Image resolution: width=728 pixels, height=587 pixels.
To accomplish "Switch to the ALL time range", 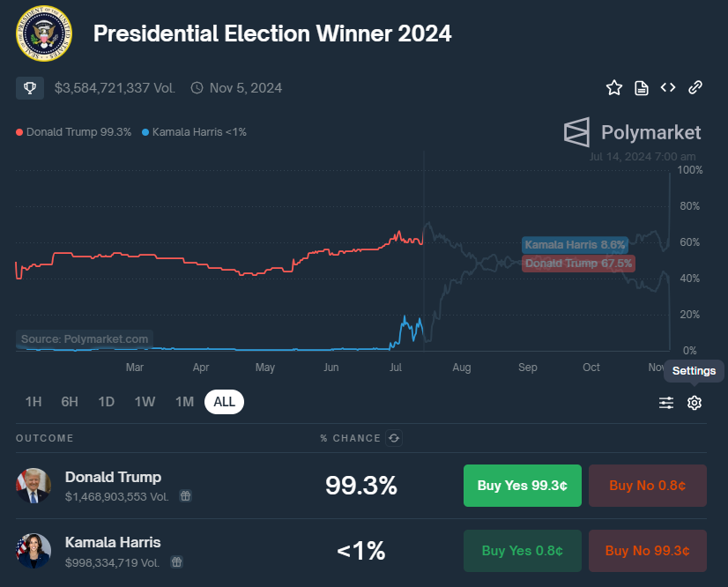I will (224, 402).
